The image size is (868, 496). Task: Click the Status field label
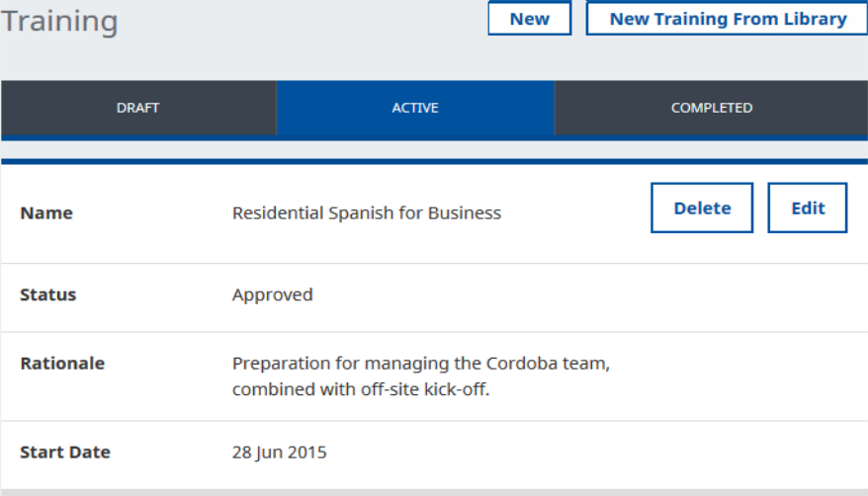tap(48, 294)
